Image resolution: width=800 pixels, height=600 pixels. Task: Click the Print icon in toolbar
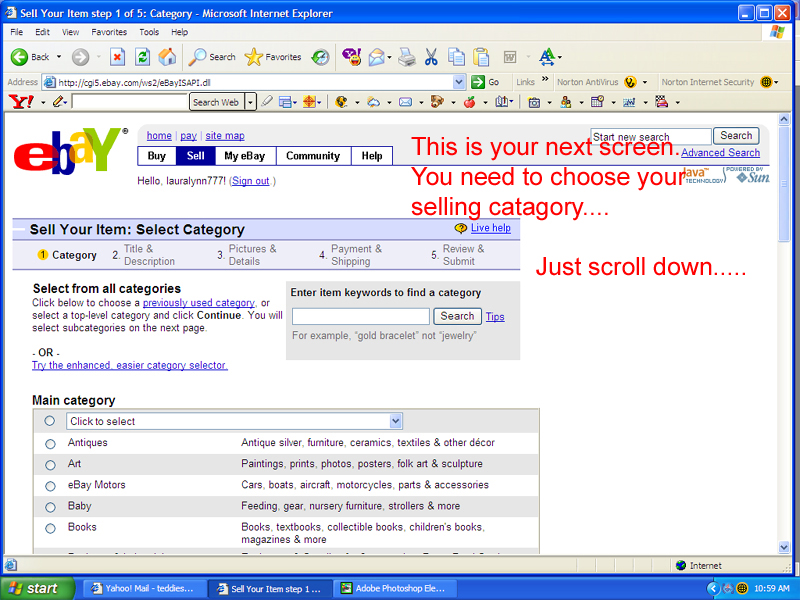407,57
